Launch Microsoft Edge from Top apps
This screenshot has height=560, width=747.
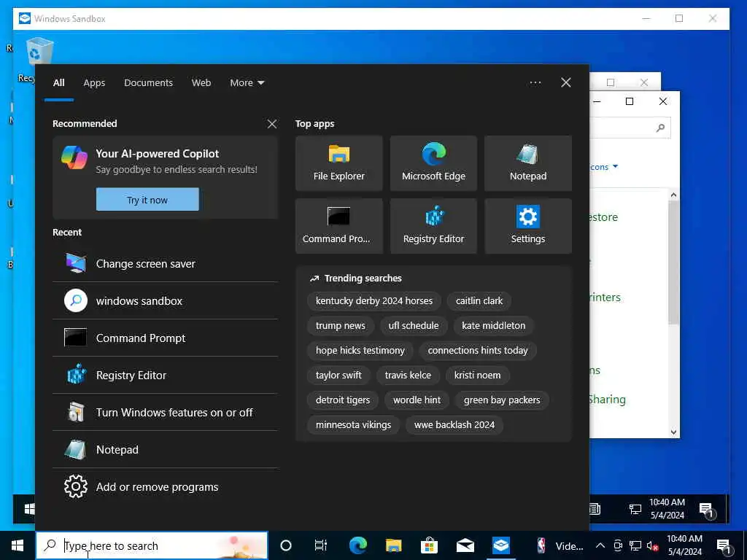coord(433,163)
